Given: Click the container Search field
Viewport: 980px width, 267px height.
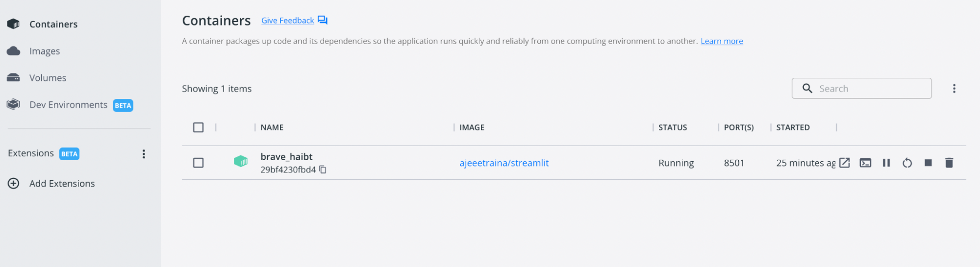Looking at the screenshot, I should pos(868,89).
